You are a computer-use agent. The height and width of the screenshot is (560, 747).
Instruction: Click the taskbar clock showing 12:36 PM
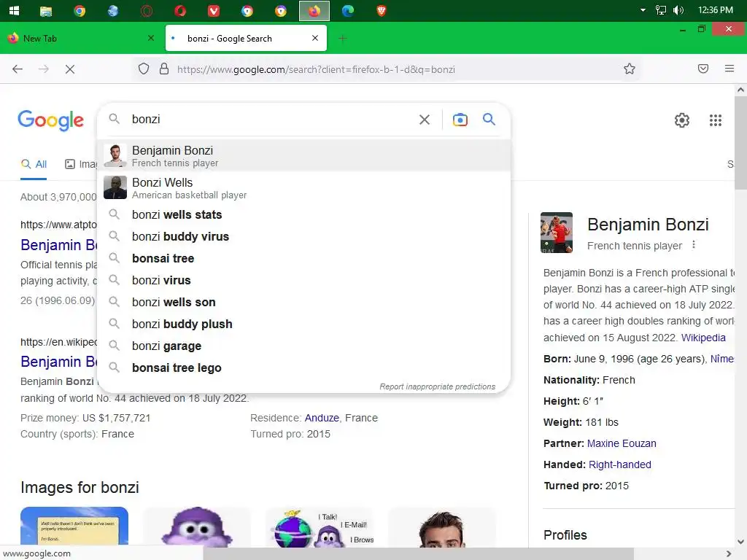click(x=715, y=10)
